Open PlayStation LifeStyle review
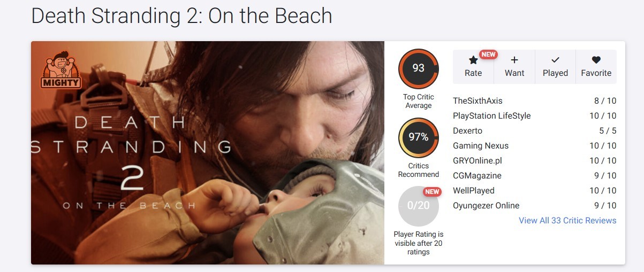Viewport: 644px width, 272px height. coord(491,115)
